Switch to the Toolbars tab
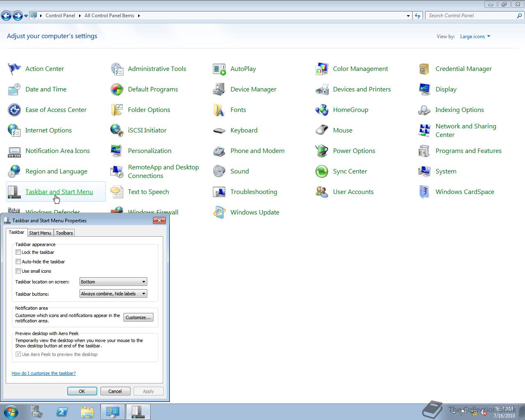Screen dimensions: 525x420 [64, 233]
